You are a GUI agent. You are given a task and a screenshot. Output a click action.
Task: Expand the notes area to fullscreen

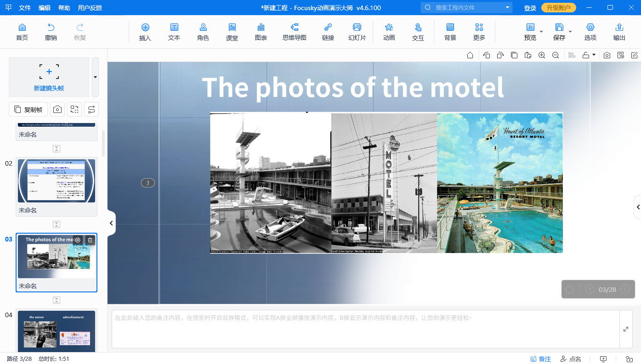click(x=626, y=329)
